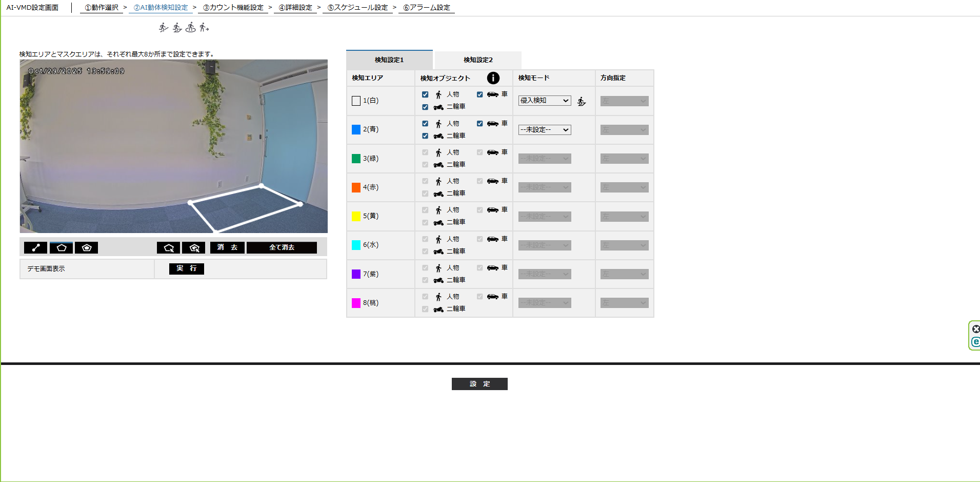The image size is (980, 482).
Task: Expand the 未設定 mode dropdown for area 2(青)
Action: click(544, 130)
